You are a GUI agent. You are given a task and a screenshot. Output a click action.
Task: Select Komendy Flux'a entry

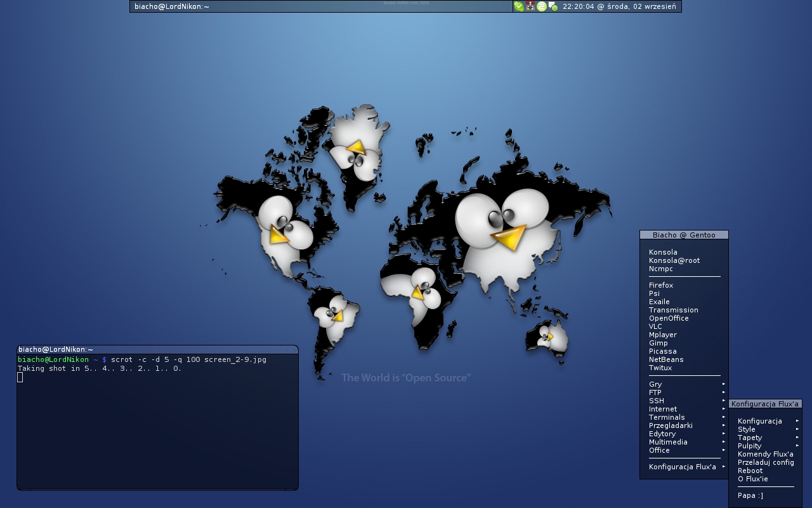coord(766,454)
